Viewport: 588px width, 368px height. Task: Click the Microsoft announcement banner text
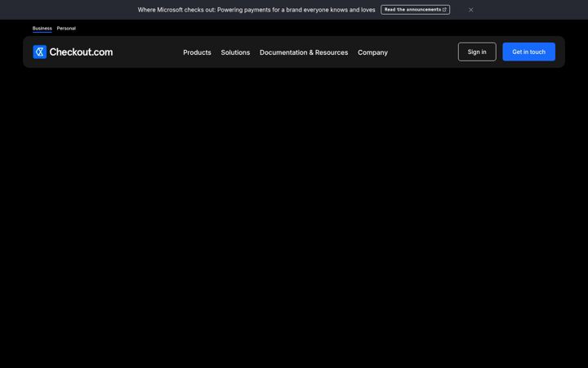256,10
